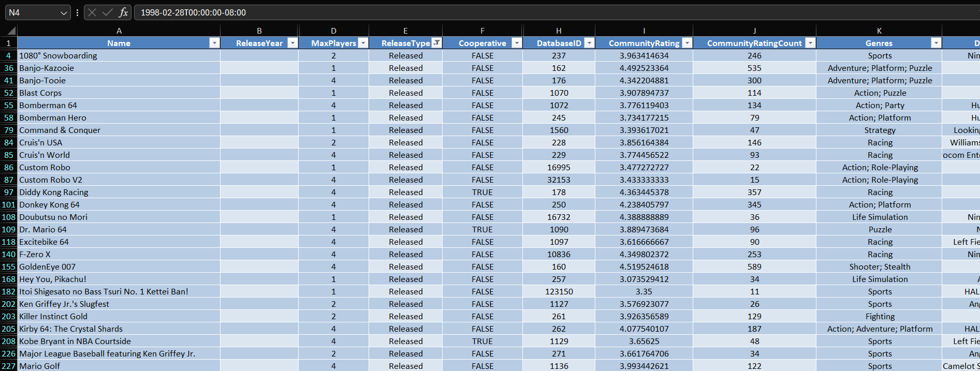Open the DatabaseID filter dropdown
This screenshot has height=371, width=980.
tap(589, 43)
